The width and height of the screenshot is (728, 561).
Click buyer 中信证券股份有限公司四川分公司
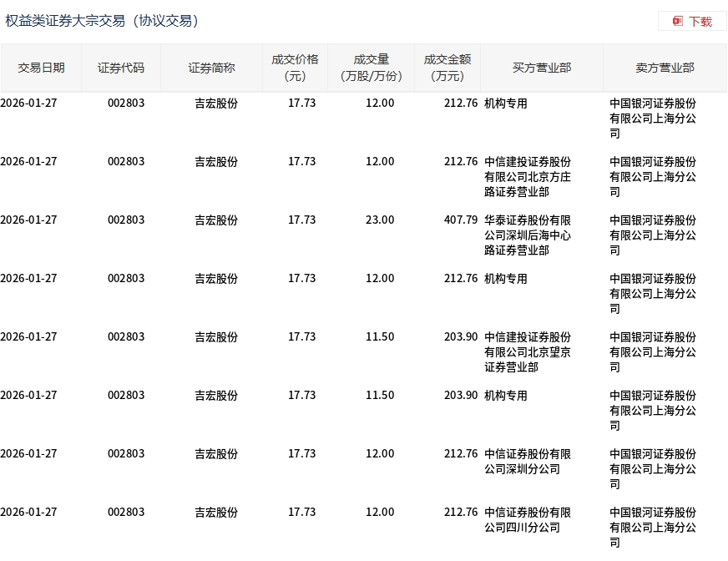pyautogui.click(x=528, y=519)
